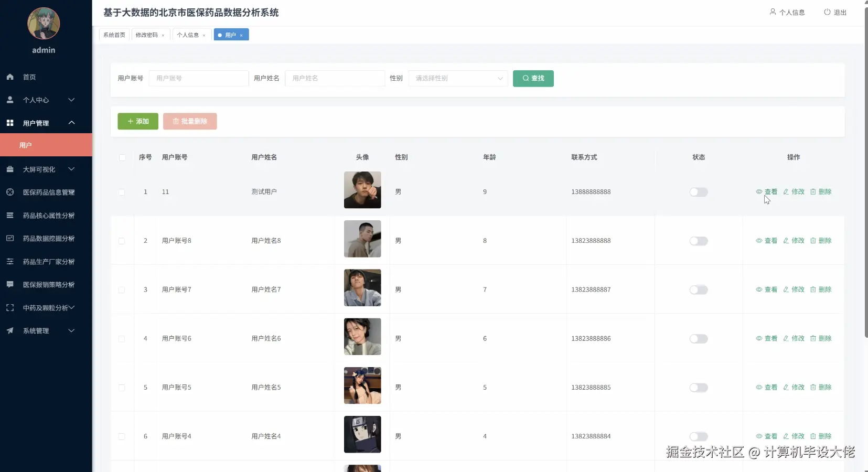Switch to the 系统首页 tab
Image resolution: width=868 pixels, height=472 pixels.
114,35
